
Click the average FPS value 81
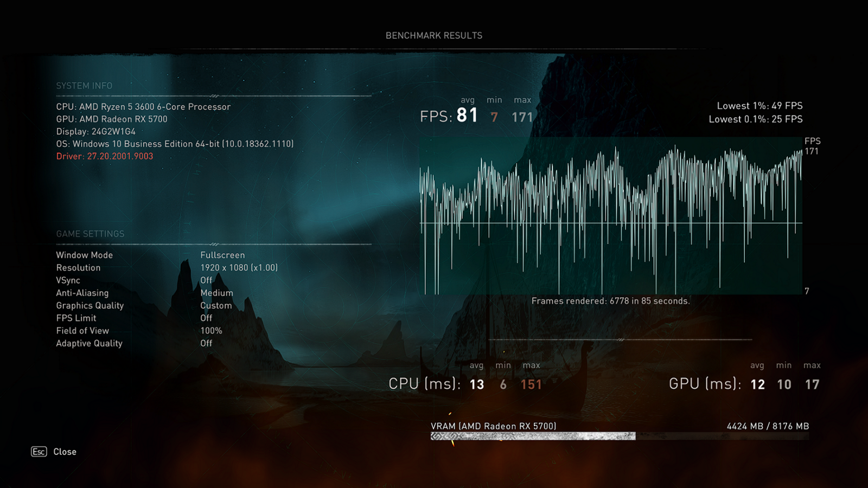click(467, 115)
